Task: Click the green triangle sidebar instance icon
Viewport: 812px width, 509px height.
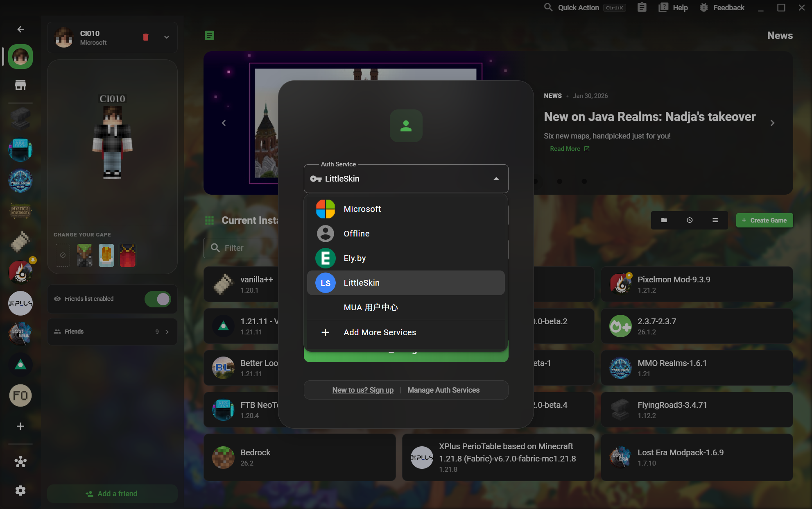Action: pyautogui.click(x=20, y=365)
